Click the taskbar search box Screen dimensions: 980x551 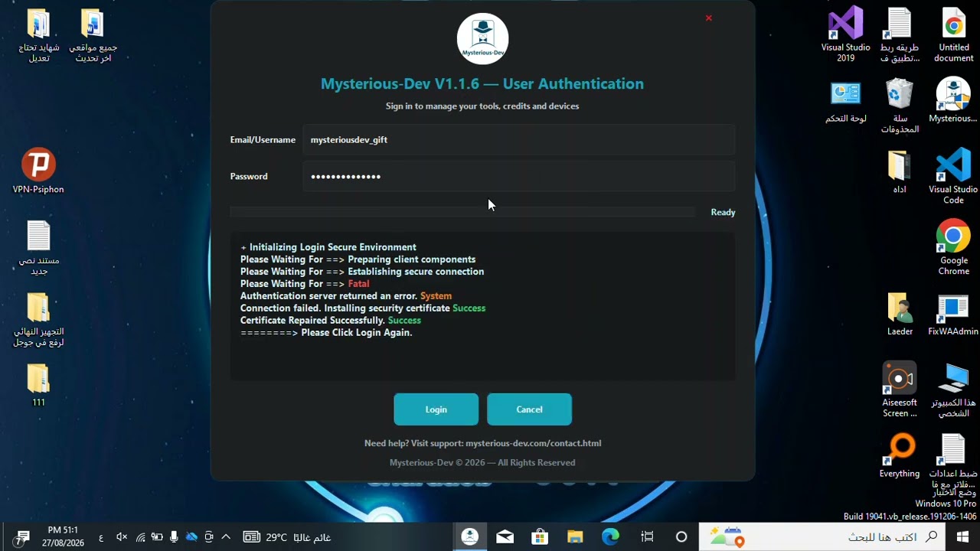[822, 537]
